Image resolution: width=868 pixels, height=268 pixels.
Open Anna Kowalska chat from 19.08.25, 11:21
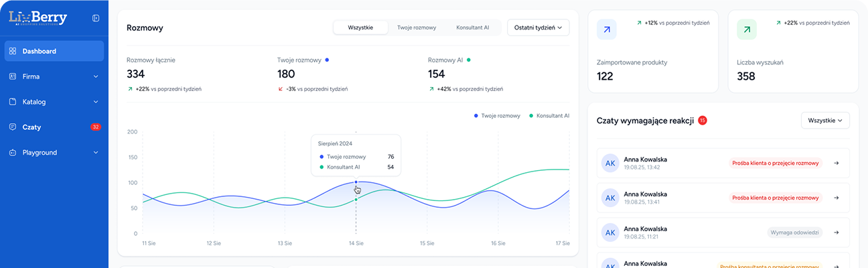[x=723, y=232]
